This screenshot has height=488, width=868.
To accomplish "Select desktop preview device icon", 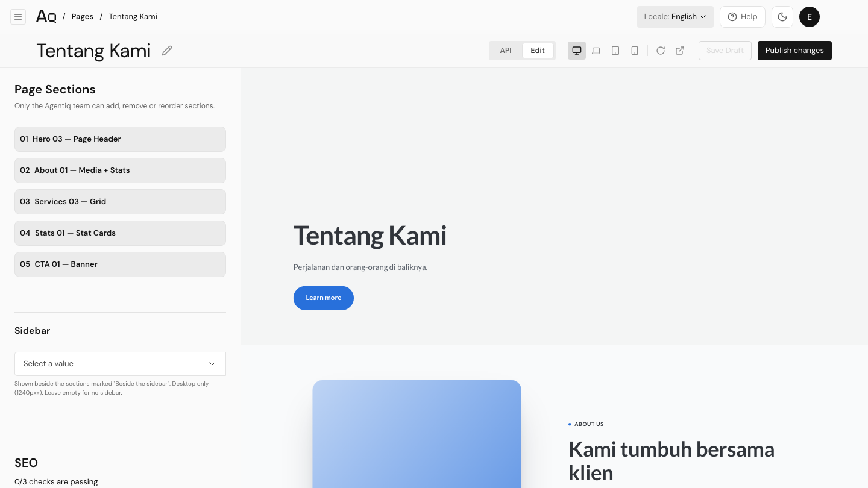I will point(577,51).
